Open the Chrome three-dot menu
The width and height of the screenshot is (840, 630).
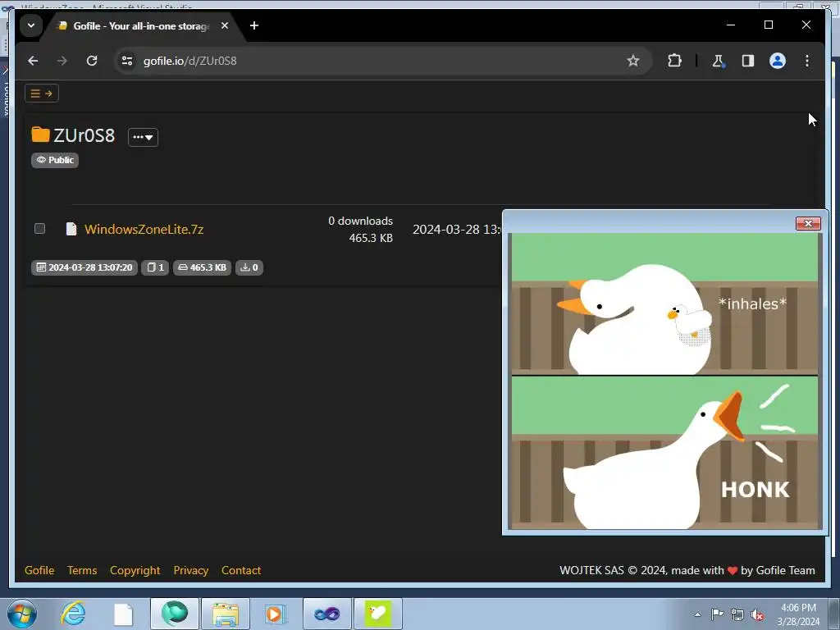(x=807, y=61)
